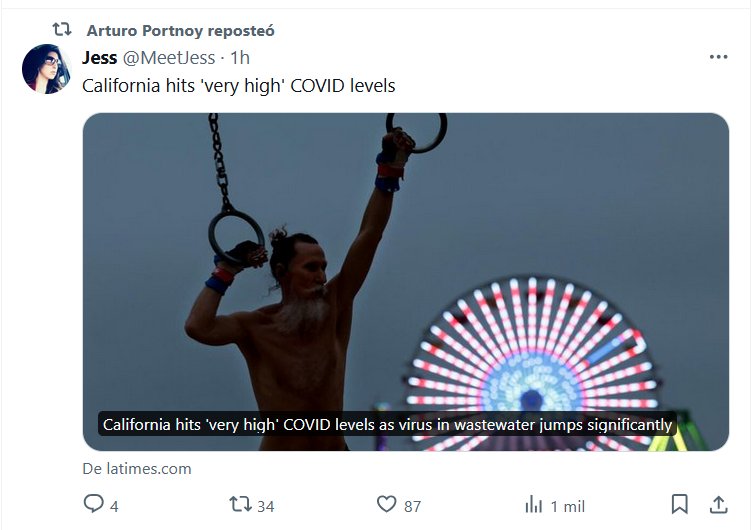Screen dimensions: 756x530
Task: Open the three-dot more options menu
Action: [718, 57]
